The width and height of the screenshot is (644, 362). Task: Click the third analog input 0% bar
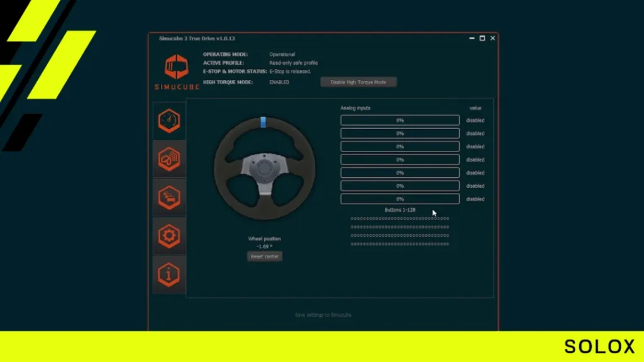coord(400,146)
